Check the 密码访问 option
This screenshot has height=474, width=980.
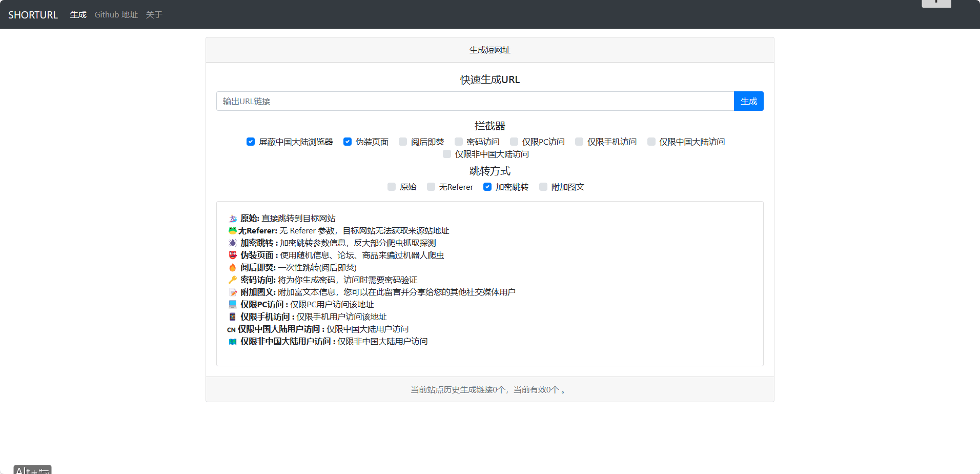tap(459, 142)
